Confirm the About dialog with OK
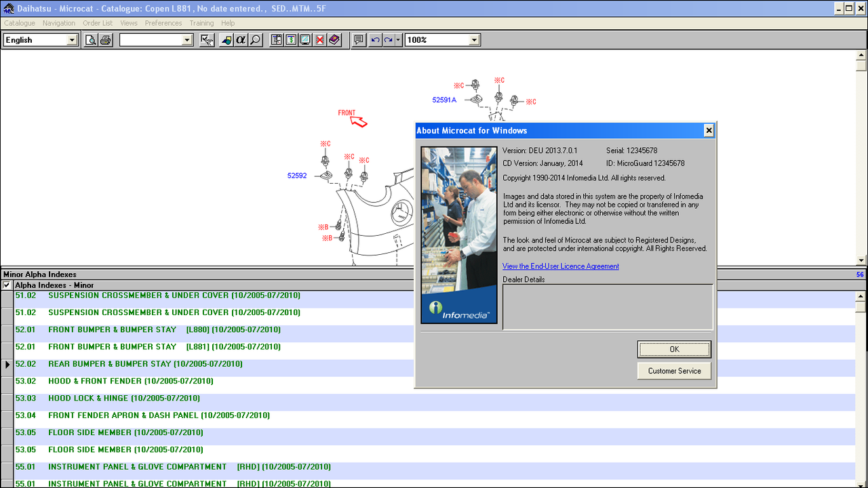Image resolution: width=868 pixels, height=488 pixels. (674, 349)
